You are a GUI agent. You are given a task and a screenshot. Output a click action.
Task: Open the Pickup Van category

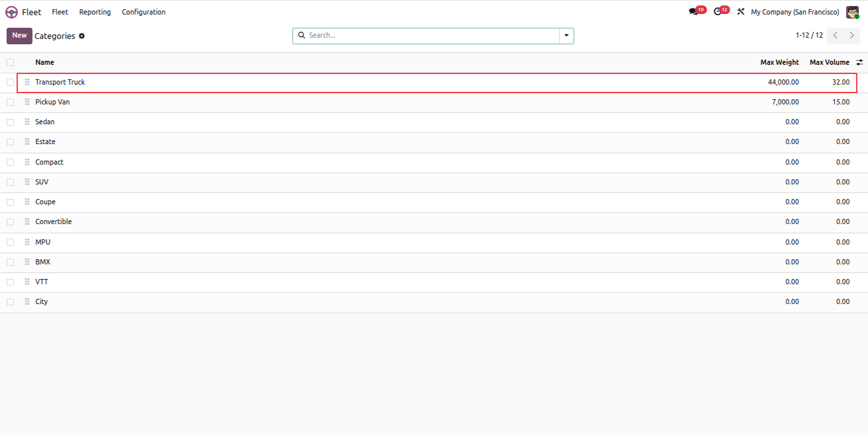[52, 102]
